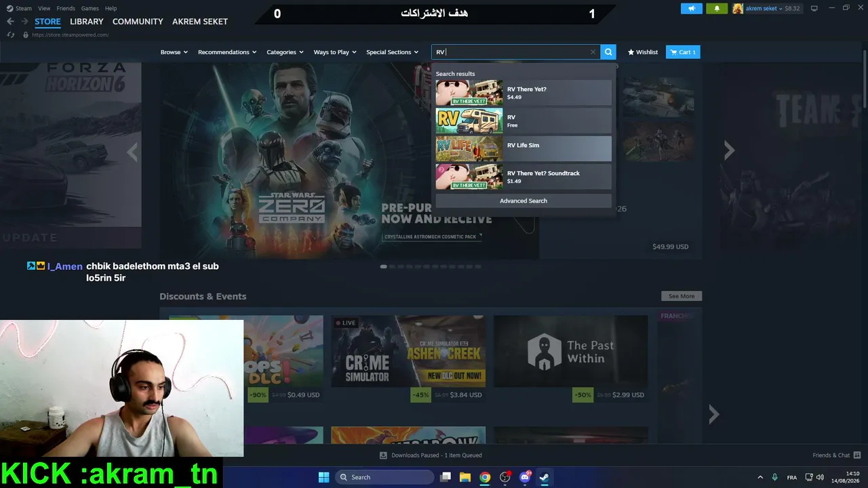Open the Crime Simulator Ashen Creek discount card
This screenshot has width=868, height=488.
(x=408, y=359)
